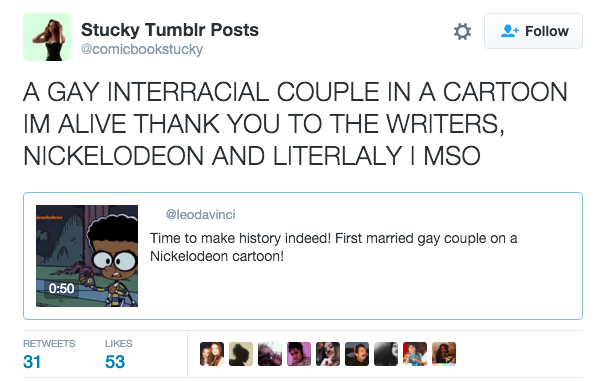Viewport: 613px width, 381px height.
Task: Open second liker avatar with dark silhouette
Action: 241,354
